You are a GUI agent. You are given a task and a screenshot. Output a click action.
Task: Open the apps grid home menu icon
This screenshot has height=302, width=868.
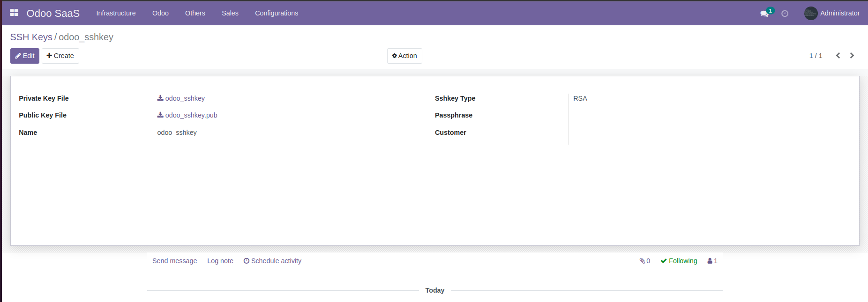coord(14,13)
